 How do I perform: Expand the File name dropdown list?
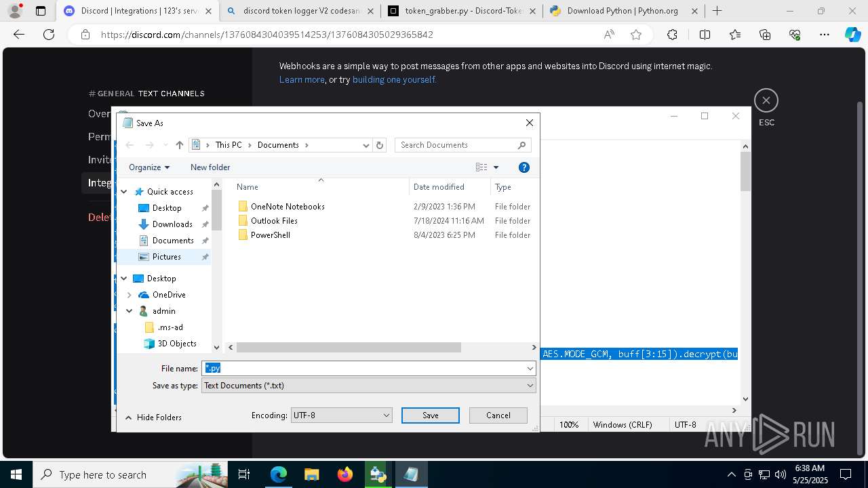click(x=530, y=369)
